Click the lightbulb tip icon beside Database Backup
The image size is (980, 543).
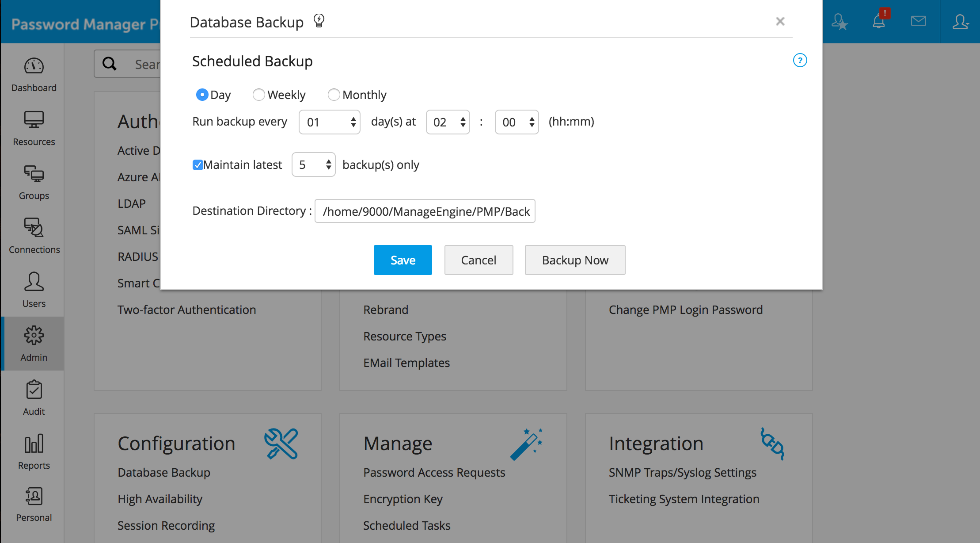click(x=319, y=21)
